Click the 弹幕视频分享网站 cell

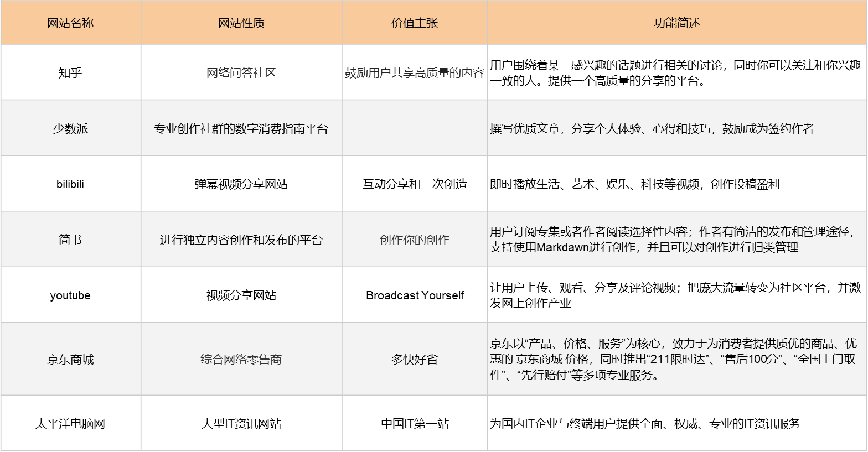[241, 184]
